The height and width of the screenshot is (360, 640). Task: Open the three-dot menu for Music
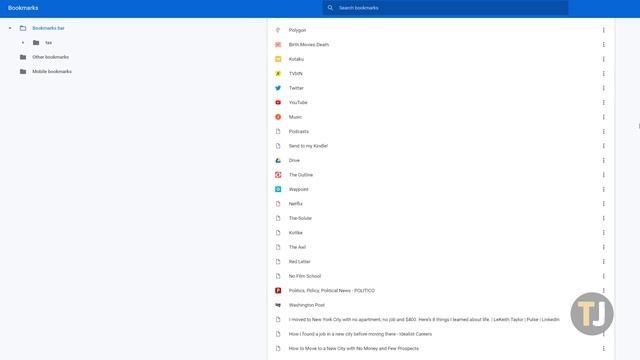click(x=603, y=117)
